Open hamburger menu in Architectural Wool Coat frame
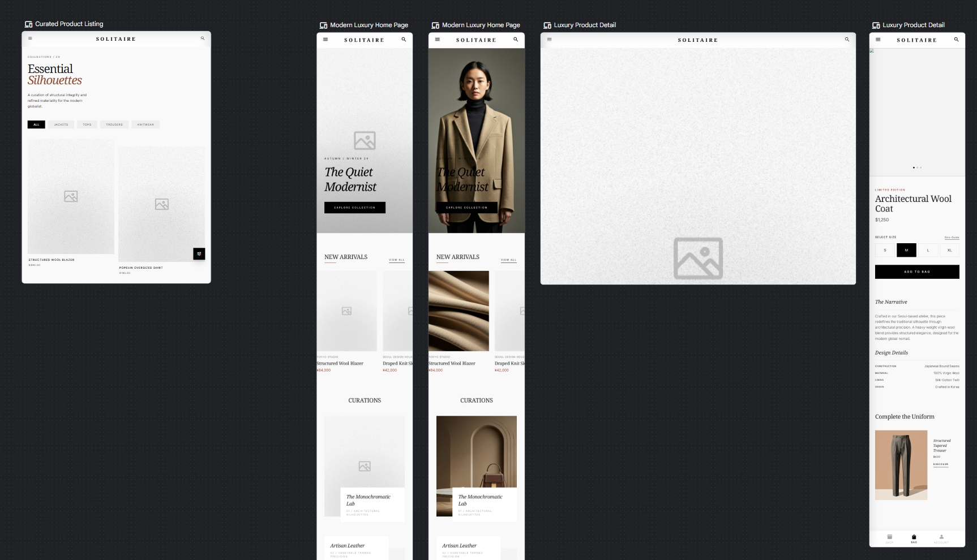This screenshot has height=560, width=977. 878,40
